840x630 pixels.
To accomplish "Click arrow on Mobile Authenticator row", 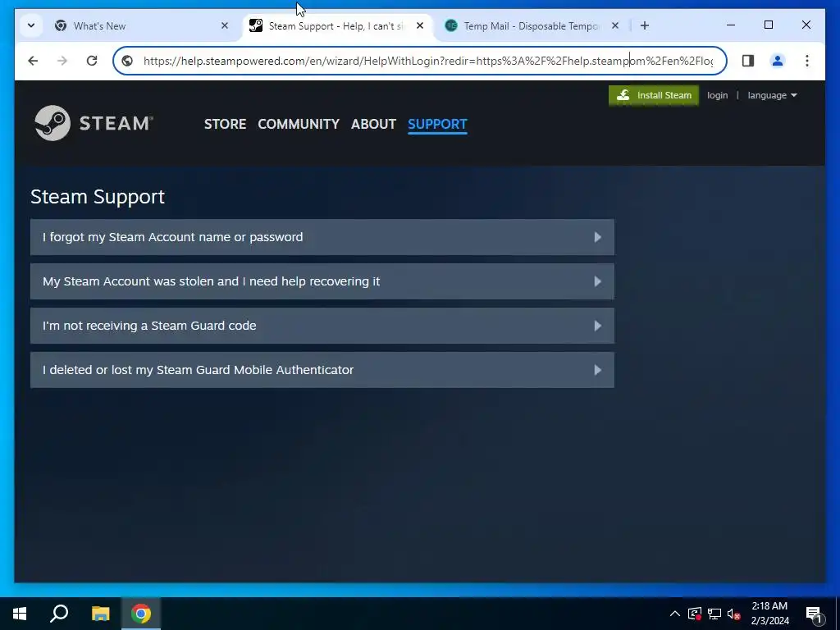I will 598,370.
